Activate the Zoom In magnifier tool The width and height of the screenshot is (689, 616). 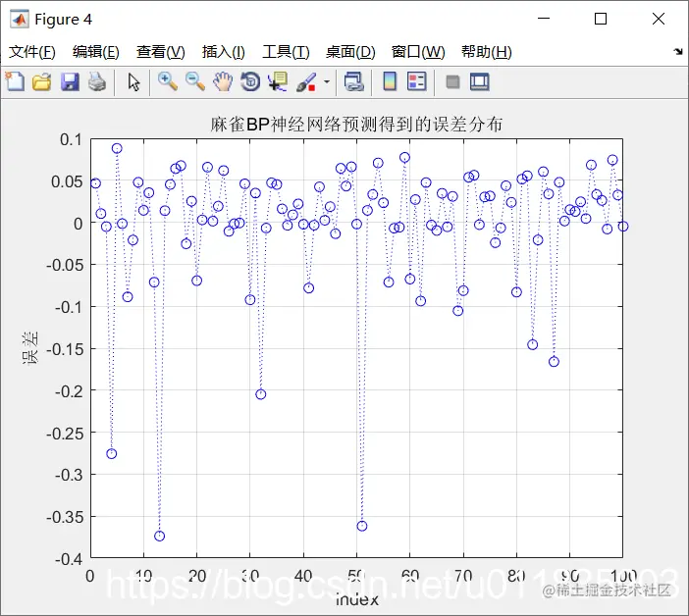coord(168,82)
